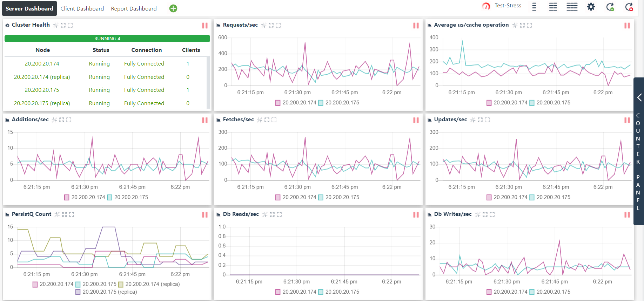The image size is (644, 301).
Task: Click Running status for 20.200.20.174 (replica)
Action: [x=99, y=77]
